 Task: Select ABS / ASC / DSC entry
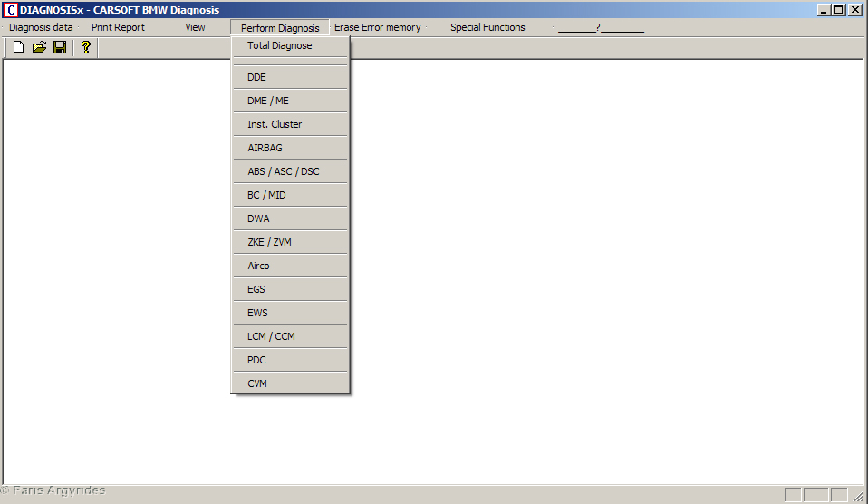pyautogui.click(x=291, y=171)
